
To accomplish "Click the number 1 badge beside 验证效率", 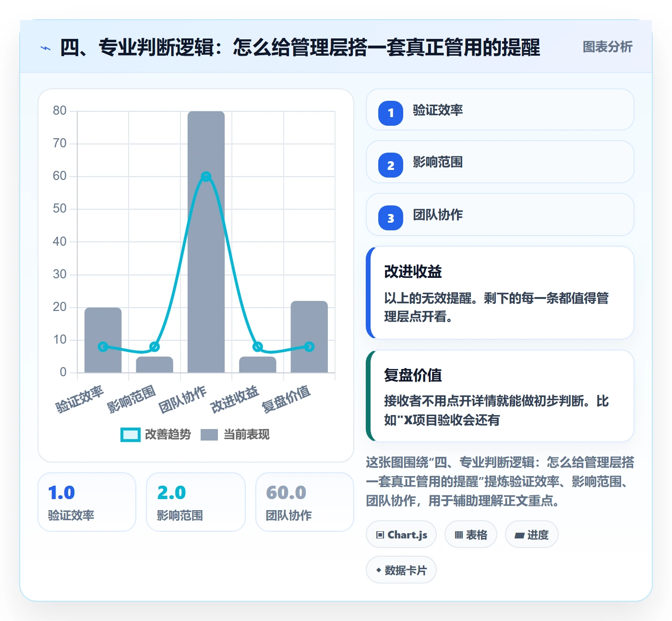I will 391,113.
